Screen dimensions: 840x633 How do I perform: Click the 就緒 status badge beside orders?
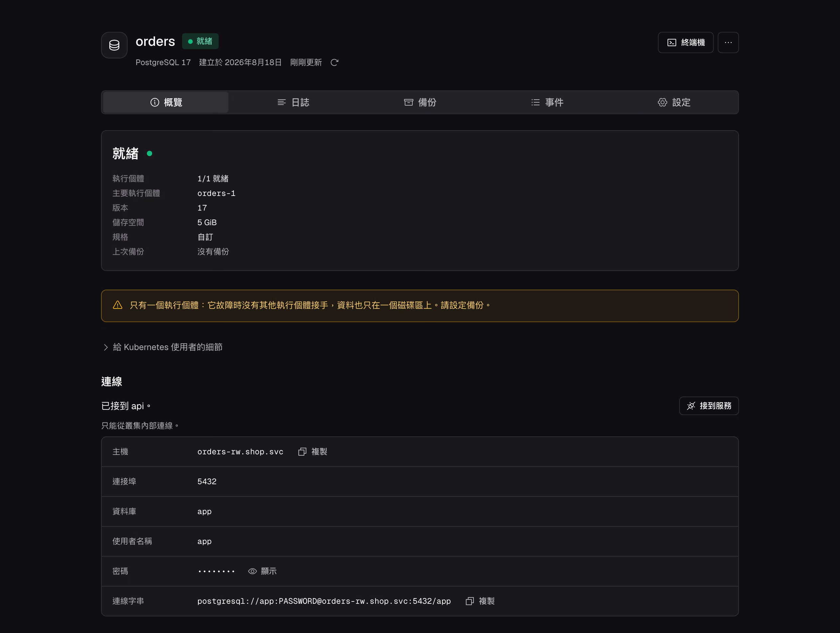click(200, 42)
